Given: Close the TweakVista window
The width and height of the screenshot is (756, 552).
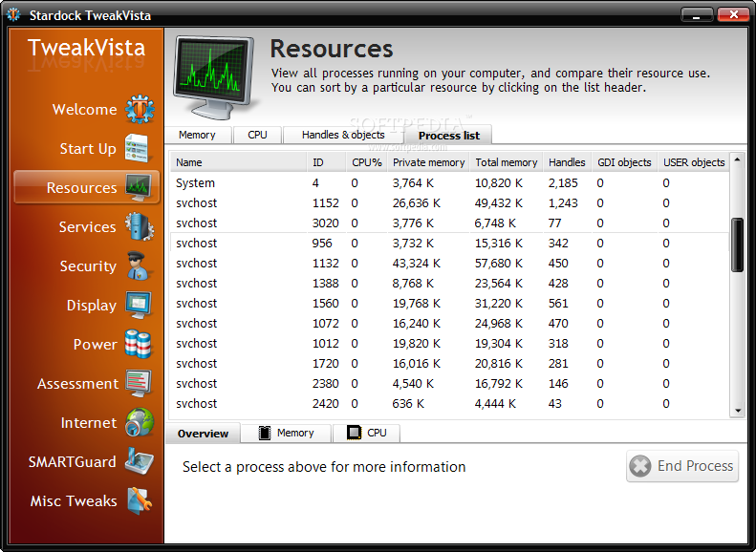Looking at the screenshot, I should click(733, 15).
